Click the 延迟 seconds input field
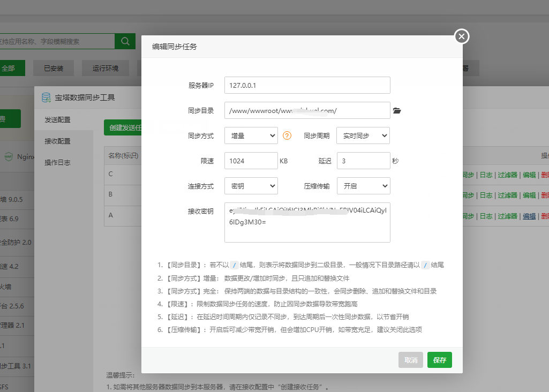 click(363, 161)
